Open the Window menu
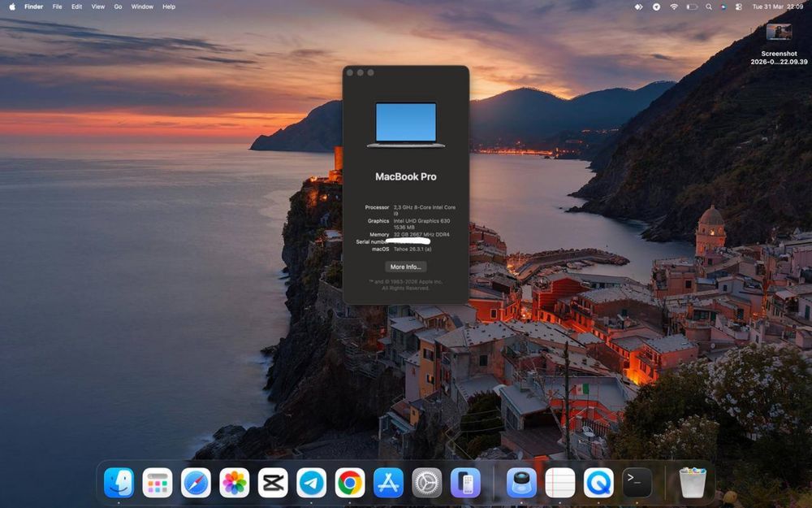The width and height of the screenshot is (812, 508). (142, 7)
